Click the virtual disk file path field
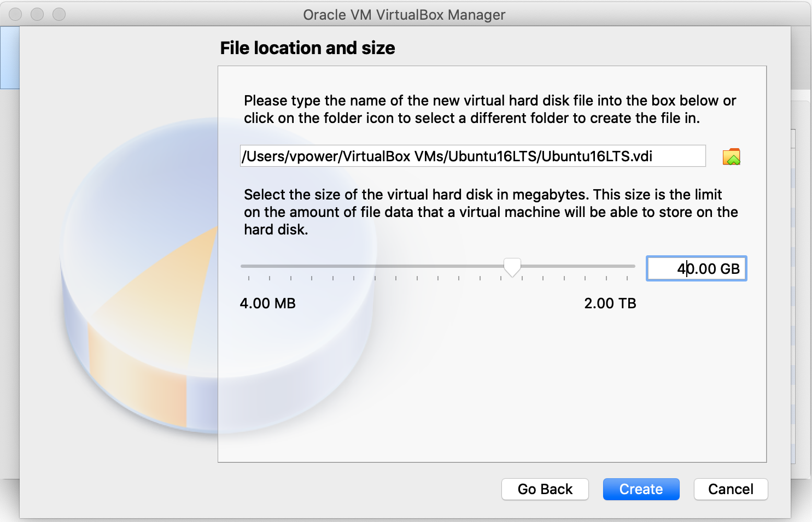The image size is (812, 522). click(472, 156)
